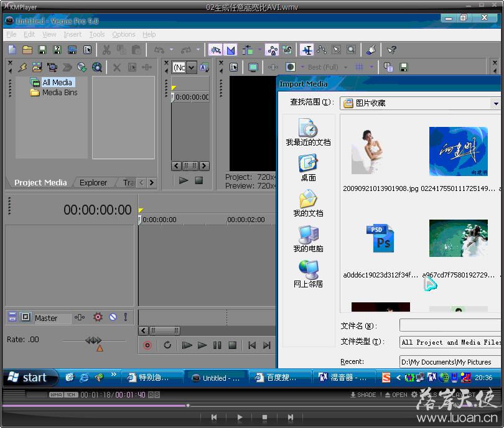
Task: Click the Open project folder icon
Action: pos(27,50)
